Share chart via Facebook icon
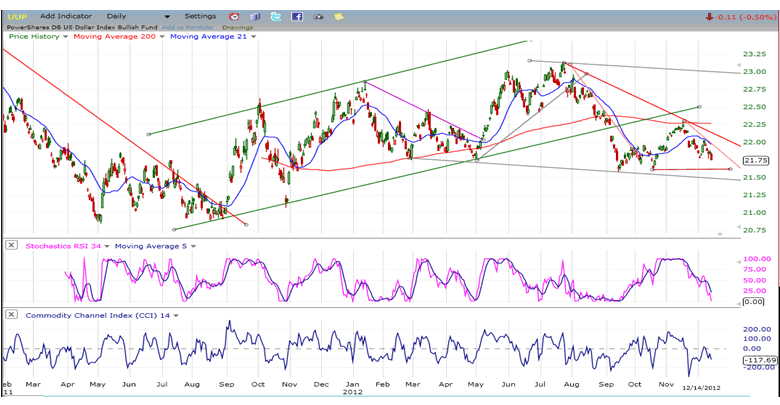The image size is (780, 405). tap(297, 17)
